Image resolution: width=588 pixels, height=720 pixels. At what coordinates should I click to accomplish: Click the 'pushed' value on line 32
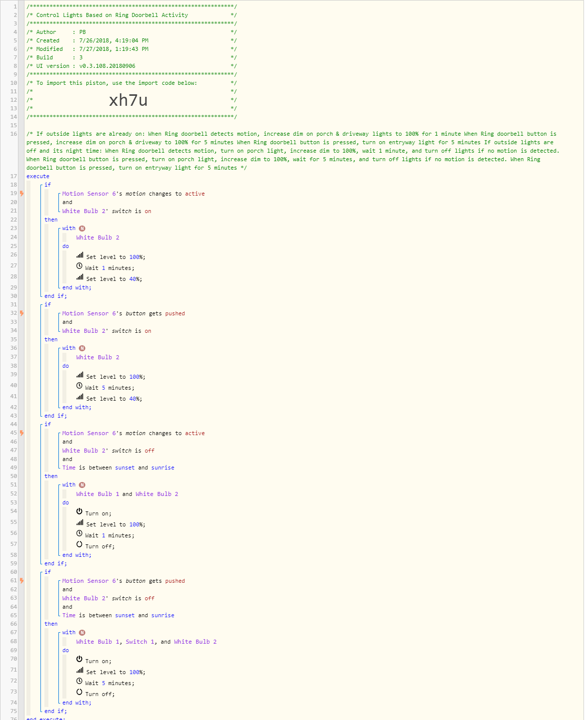point(175,313)
